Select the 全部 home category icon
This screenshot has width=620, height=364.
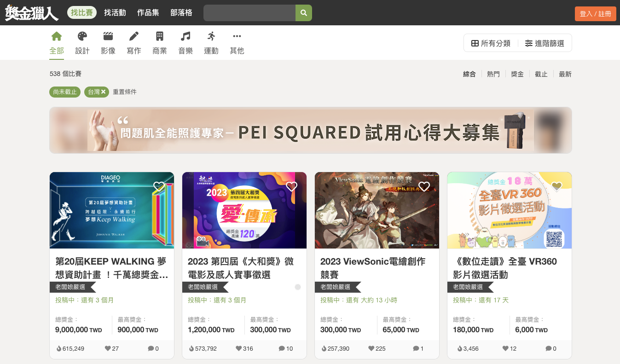tap(57, 36)
